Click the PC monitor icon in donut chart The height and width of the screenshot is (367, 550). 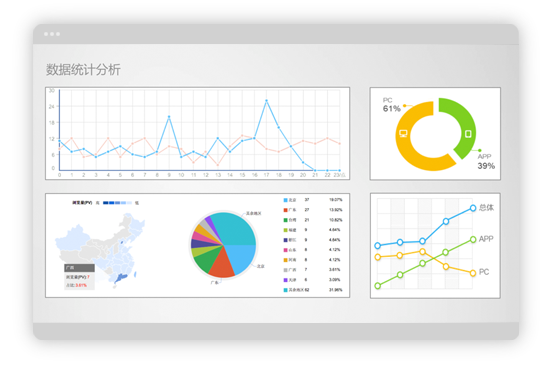[403, 134]
